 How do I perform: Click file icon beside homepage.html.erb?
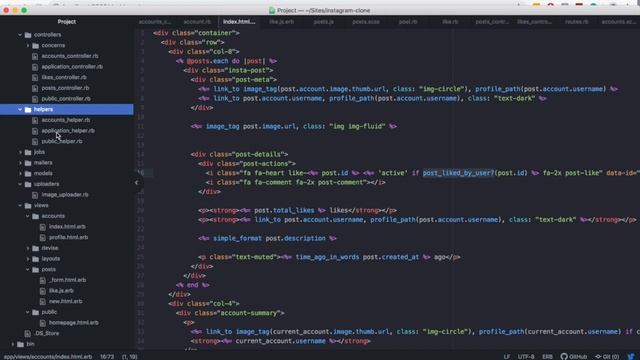(43, 323)
